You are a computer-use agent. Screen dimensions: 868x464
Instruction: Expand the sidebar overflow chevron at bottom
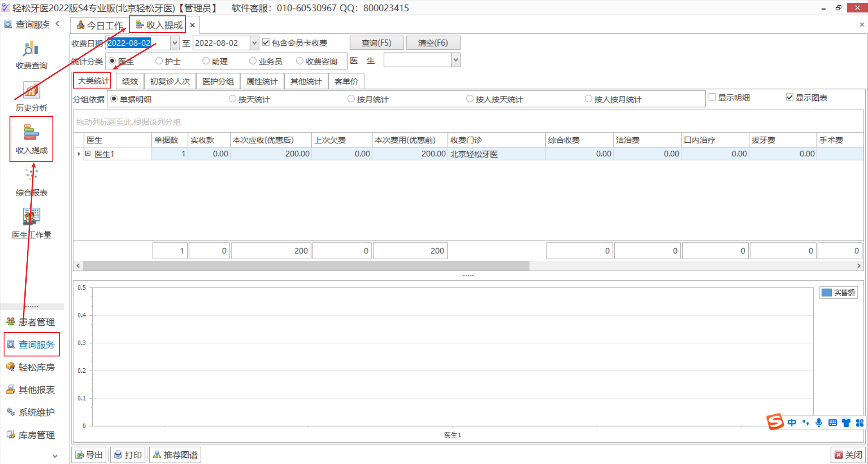[x=55, y=456]
